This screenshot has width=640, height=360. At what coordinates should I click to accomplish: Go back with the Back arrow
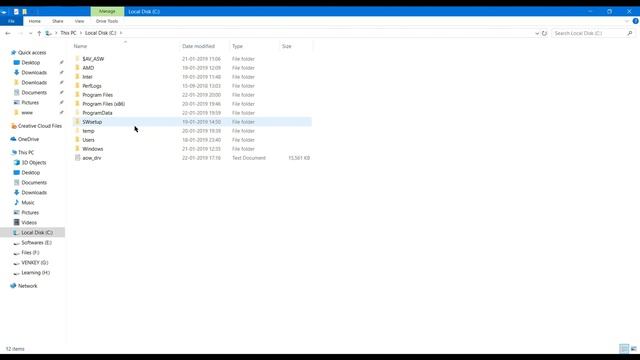pos(8,33)
